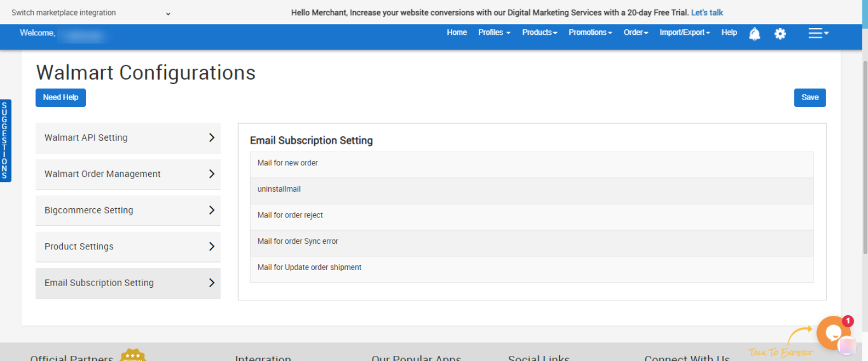Click the Mail for order reject row
This screenshot has width=868, height=361.
click(532, 217)
